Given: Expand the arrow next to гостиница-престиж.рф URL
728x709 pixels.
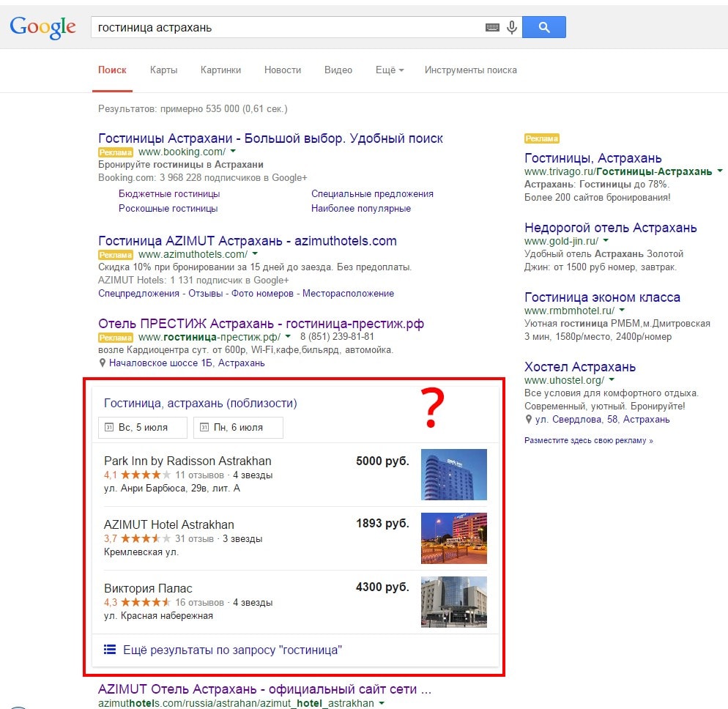Looking at the screenshot, I should point(288,337).
